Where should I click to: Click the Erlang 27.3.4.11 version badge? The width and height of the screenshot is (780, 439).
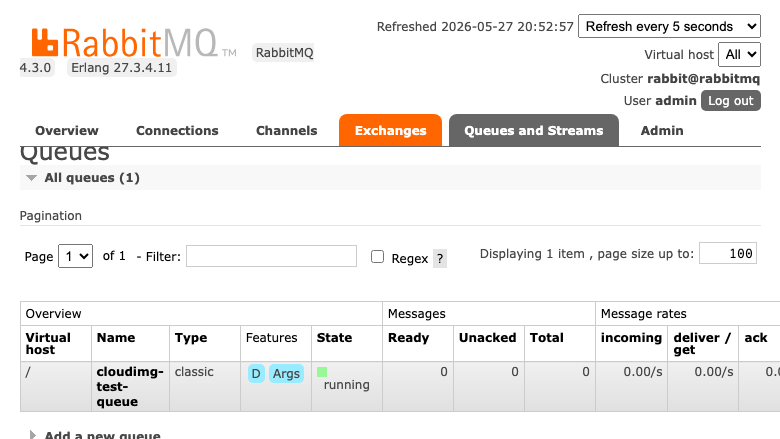[x=121, y=68]
